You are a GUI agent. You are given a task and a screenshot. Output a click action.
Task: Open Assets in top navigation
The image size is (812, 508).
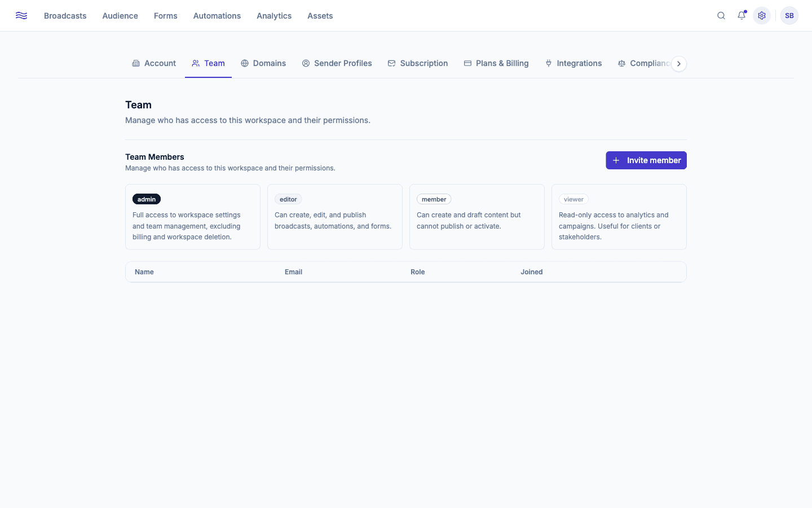click(x=320, y=16)
